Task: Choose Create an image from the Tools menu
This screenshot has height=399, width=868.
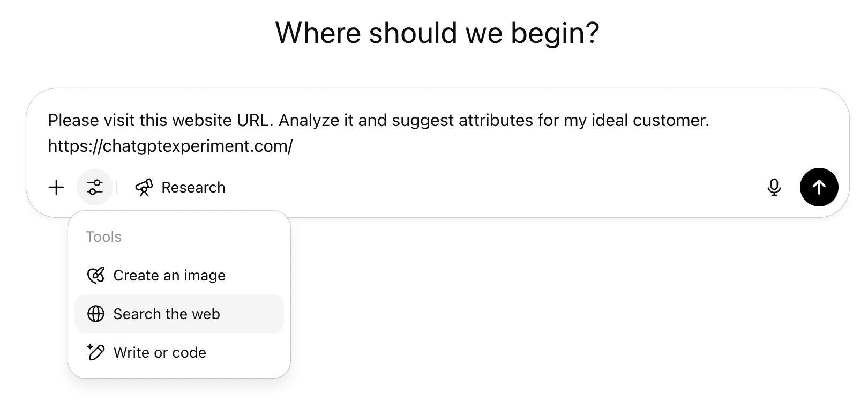Action: (x=169, y=275)
